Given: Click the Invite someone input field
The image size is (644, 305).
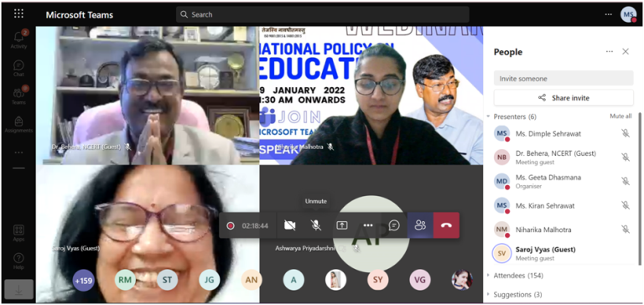Looking at the screenshot, I should pyautogui.click(x=563, y=78).
